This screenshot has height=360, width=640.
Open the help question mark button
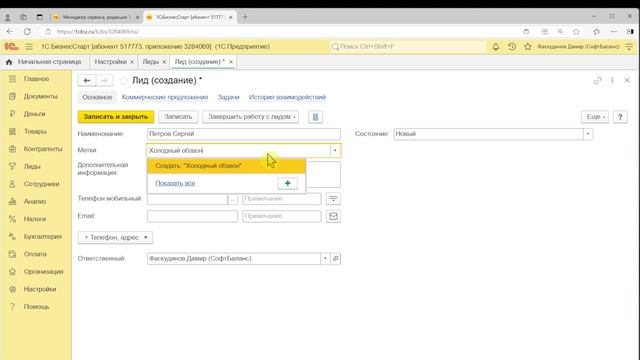pyautogui.click(x=620, y=117)
